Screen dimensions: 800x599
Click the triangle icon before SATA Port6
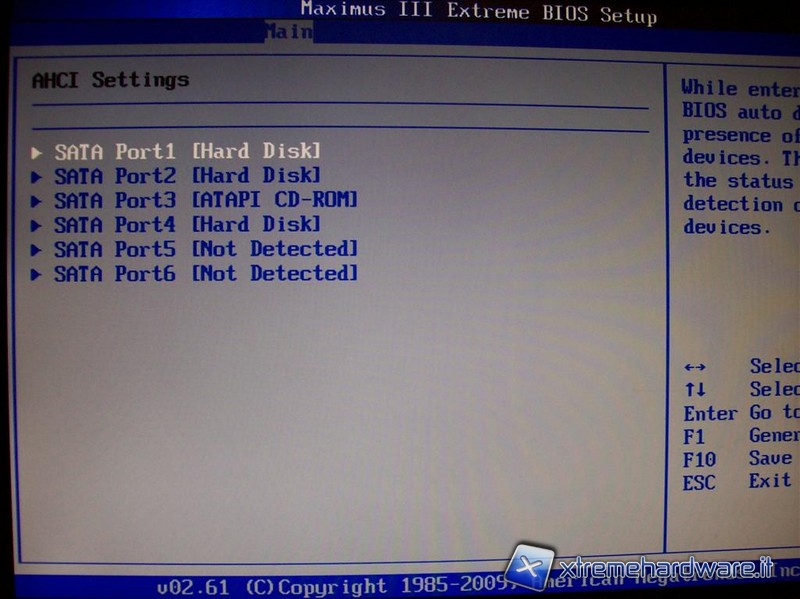pos(37,274)
